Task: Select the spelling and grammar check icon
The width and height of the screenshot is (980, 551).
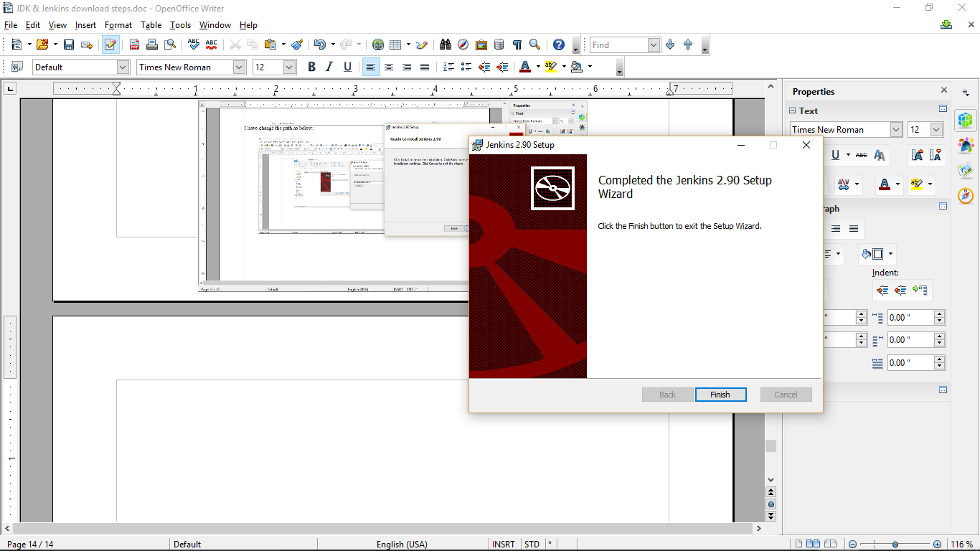Action: pyautogui.click(x=193, y=44)
